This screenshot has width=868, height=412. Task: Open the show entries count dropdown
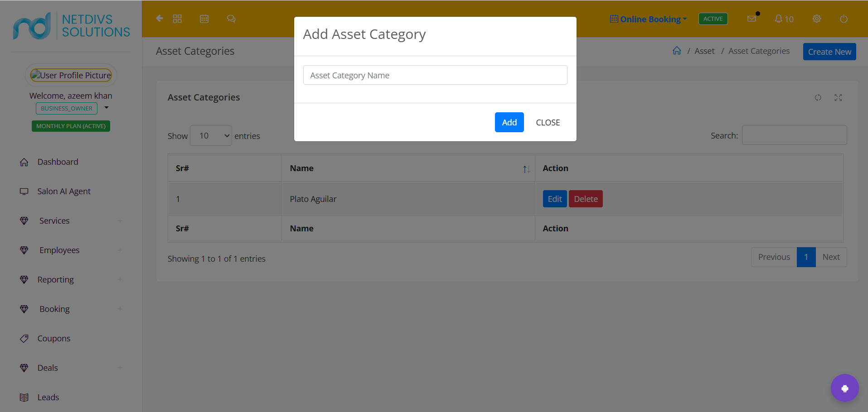tap(211, 136)
